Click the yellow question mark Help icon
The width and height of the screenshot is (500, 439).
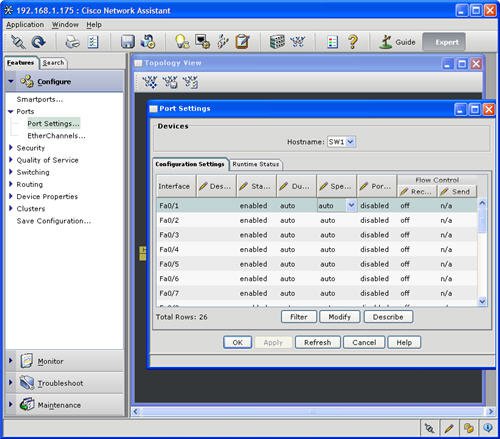coord(353,42)
